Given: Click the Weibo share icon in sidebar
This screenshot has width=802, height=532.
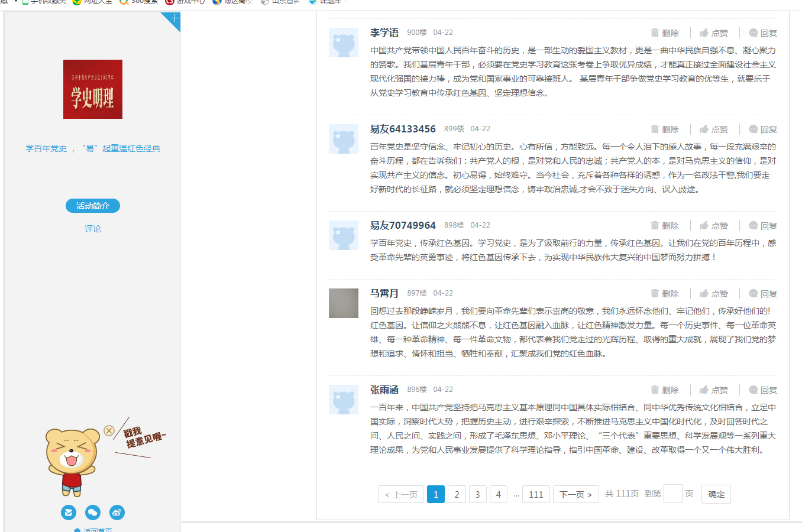Looking at the screenshot, I should [117, 512].
